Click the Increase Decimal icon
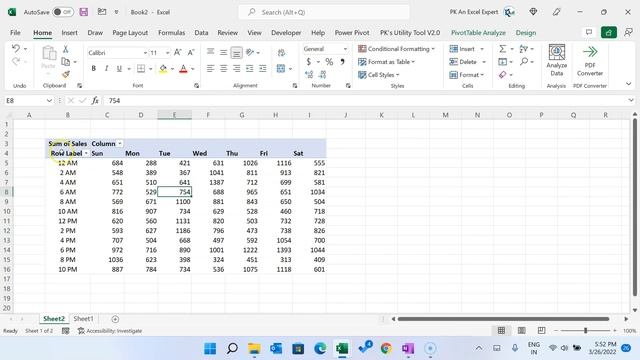The image size is (640, 360). pos(309,74)
